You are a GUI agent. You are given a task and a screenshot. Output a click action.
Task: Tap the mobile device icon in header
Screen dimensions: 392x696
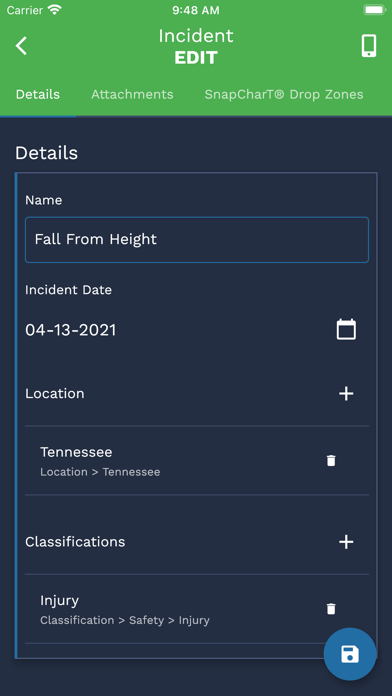tap(369, 46)
